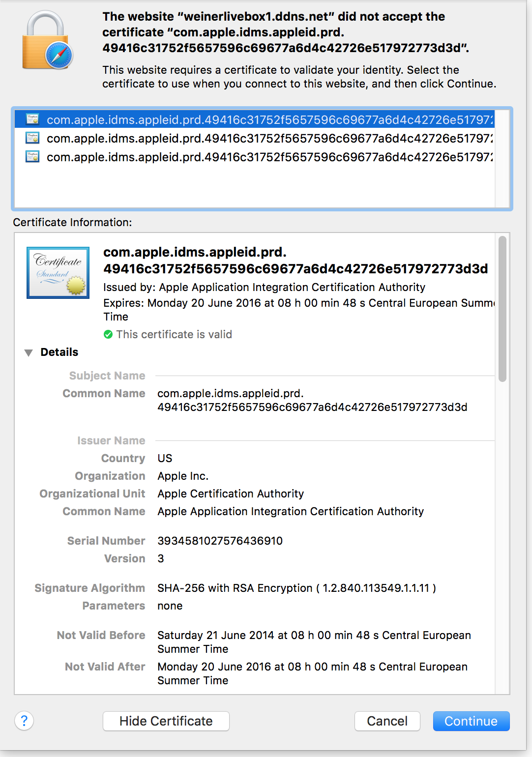Click Continue to use the selected certificate
532x757 pixels.
471,721
